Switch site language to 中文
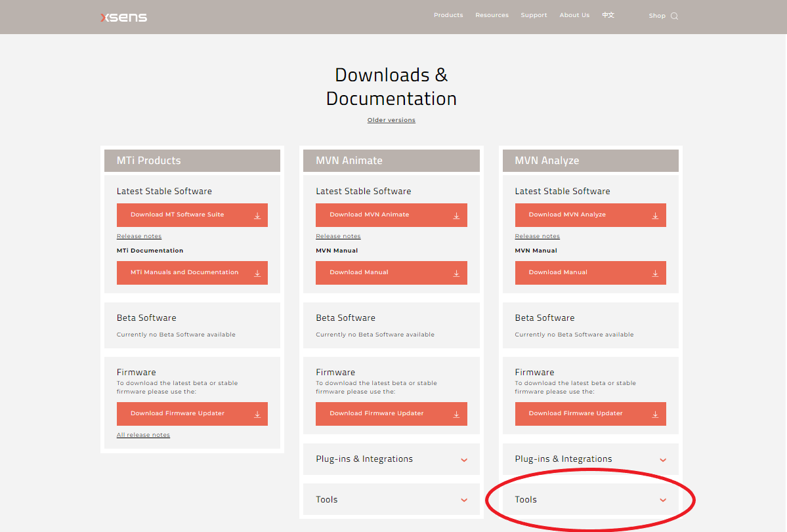787x532 pixels. [608, 15]
